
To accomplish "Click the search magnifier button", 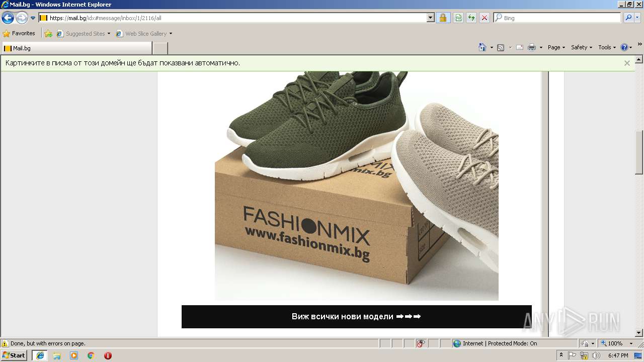I will point(628,18).
